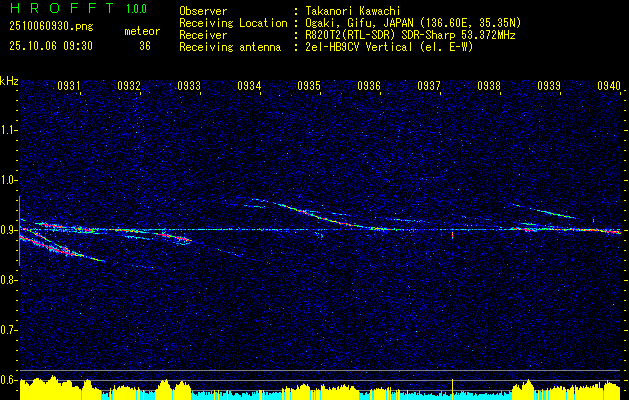The width and height of the screenshot is (629, 400).
Task: Click observer name Takanori Kawachi
Action: pos(353,11)
